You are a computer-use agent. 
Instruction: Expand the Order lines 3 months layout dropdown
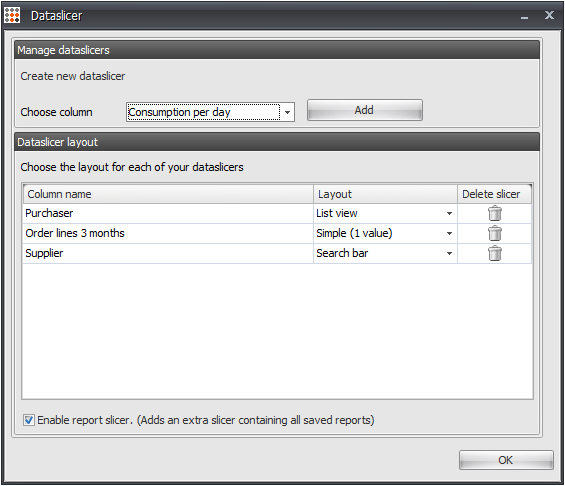[x=449, y=233]
